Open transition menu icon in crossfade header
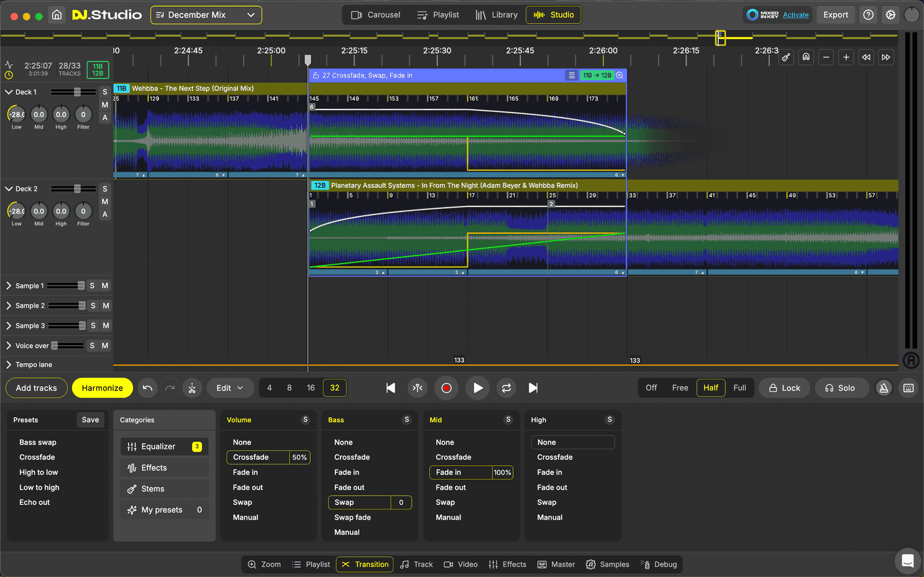924x577 pixels. (x=572, y=75)
